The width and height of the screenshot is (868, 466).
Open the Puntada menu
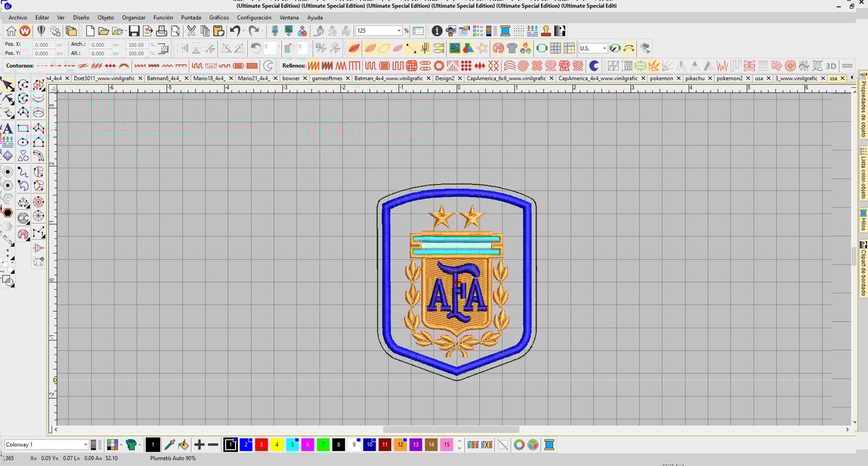(191, 18)
